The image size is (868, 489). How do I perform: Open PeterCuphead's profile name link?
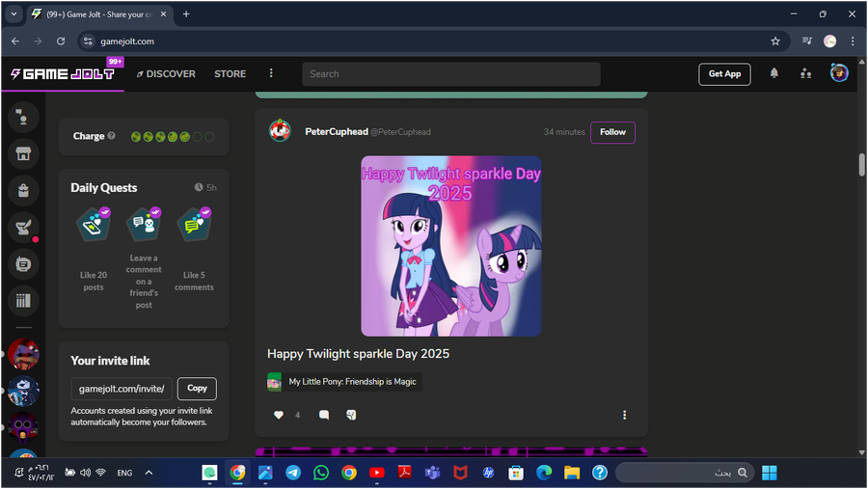pyautogui.click(x=336, y=131)
